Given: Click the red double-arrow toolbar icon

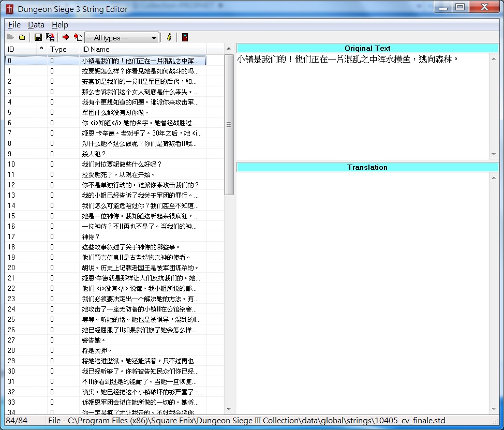Looking at the screenshot, I should coord(66,37).
